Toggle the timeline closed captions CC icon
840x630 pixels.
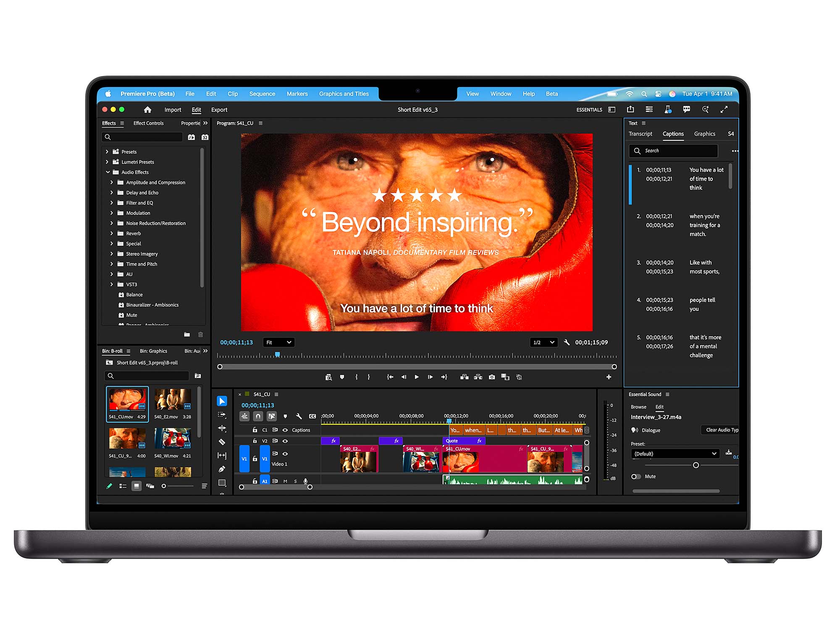(312, 416)
